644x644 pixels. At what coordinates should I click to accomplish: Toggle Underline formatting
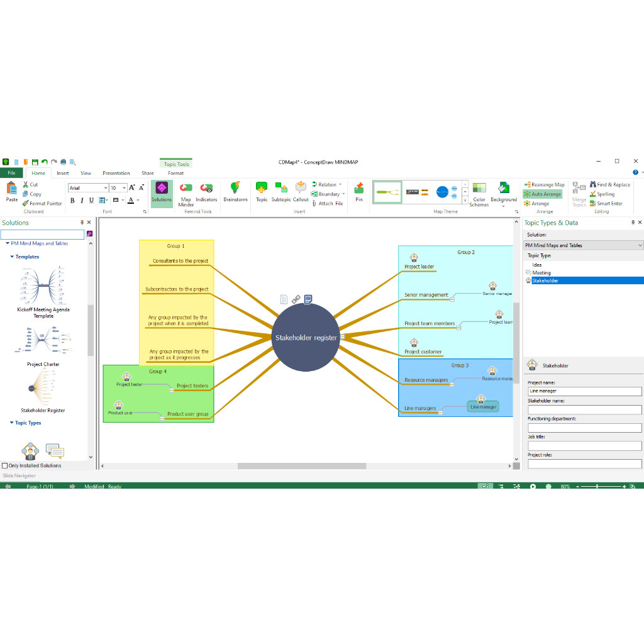(x=91, y=201)
